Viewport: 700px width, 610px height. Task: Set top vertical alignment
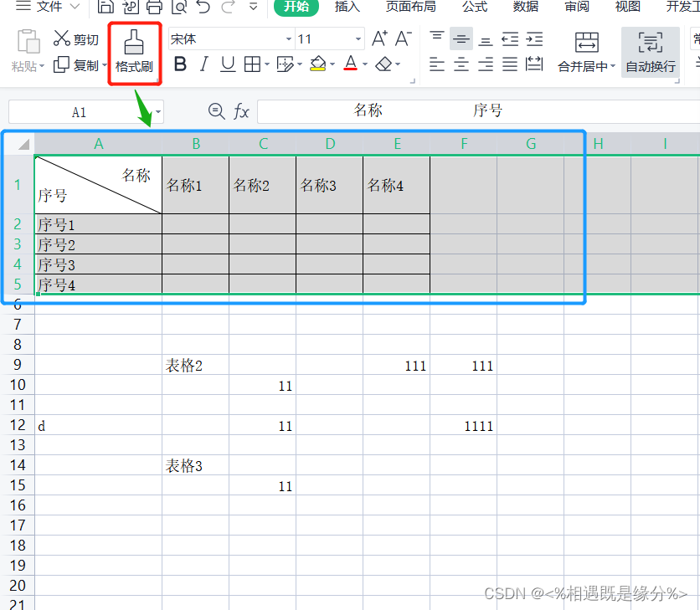click(x=436, y=37)
